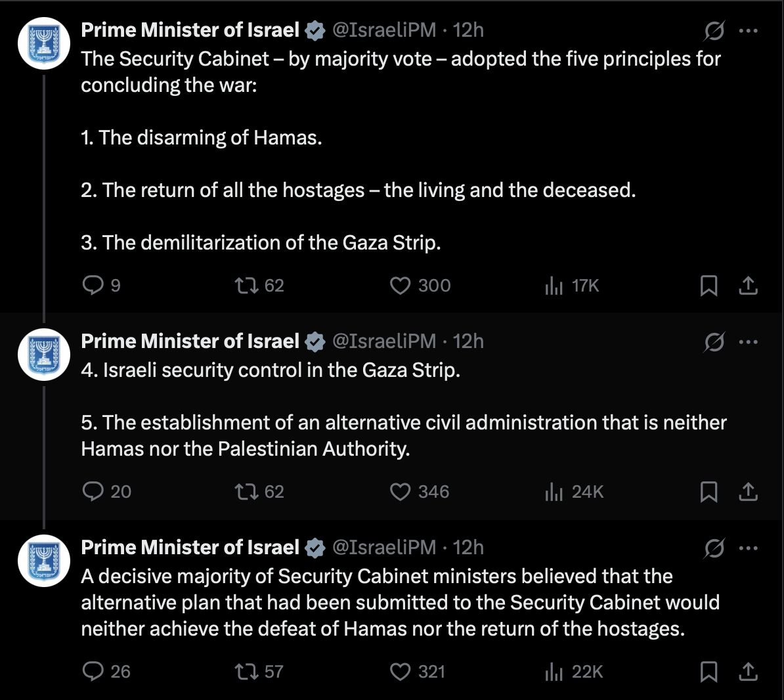This screenshot has height=700, width=784.
Task: Share the first tweet via share icon
Action: [748, 286]
